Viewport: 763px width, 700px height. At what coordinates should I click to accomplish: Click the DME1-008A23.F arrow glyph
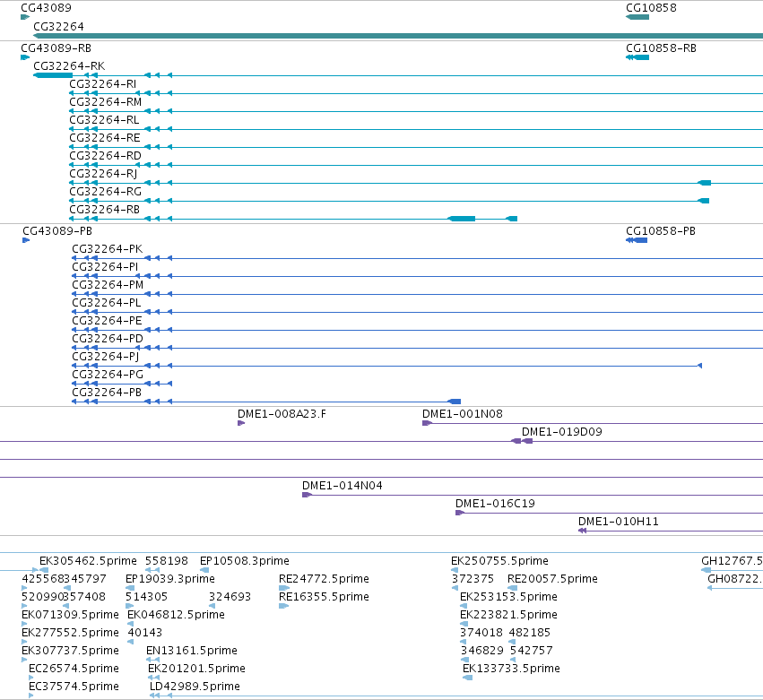point(241,423)
